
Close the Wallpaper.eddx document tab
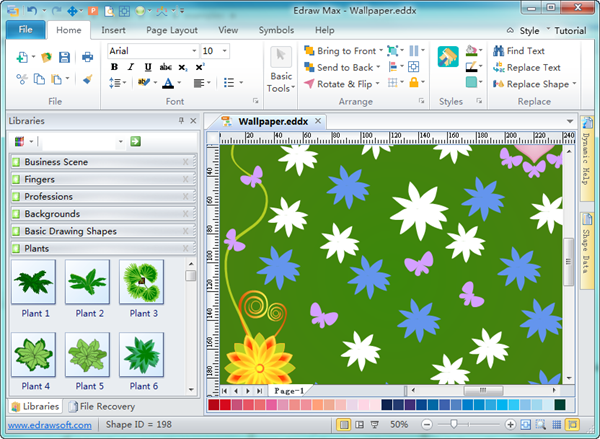[x=318, y=121]
